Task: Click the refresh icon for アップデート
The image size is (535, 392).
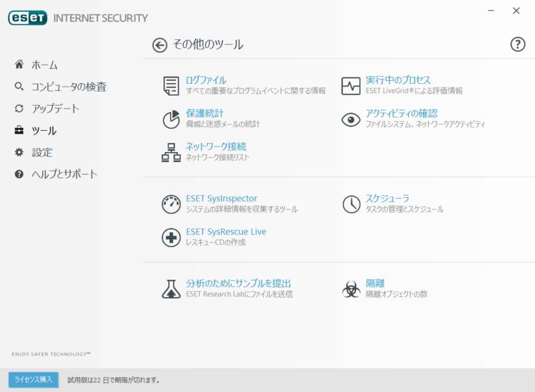Action: point(19,109)
